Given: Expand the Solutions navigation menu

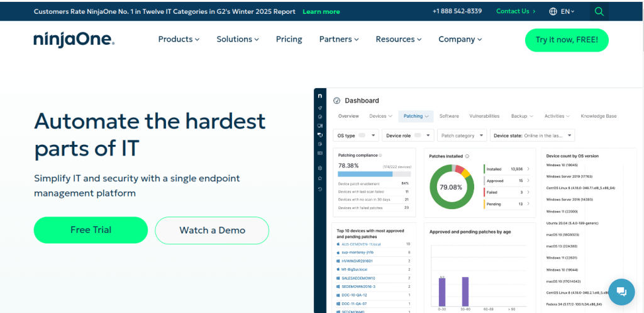Looking at the screenshot, I should (238, 39).
